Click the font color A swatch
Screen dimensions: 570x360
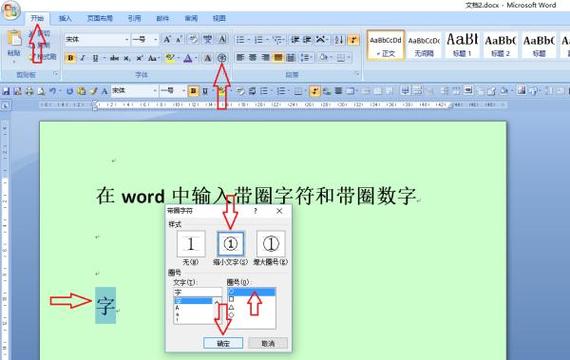[188, 58]
